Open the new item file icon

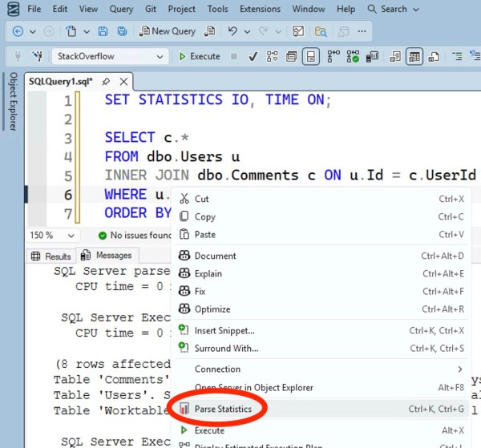point(71,31)
